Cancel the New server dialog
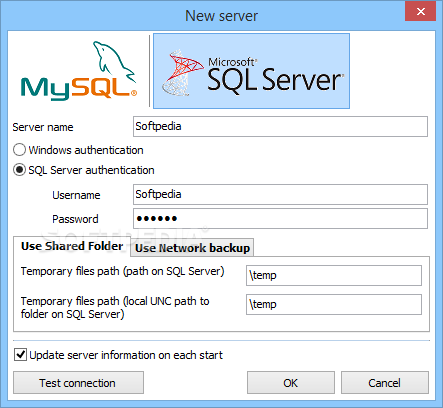This screenshot has width=443, height=408. (385, 383)
